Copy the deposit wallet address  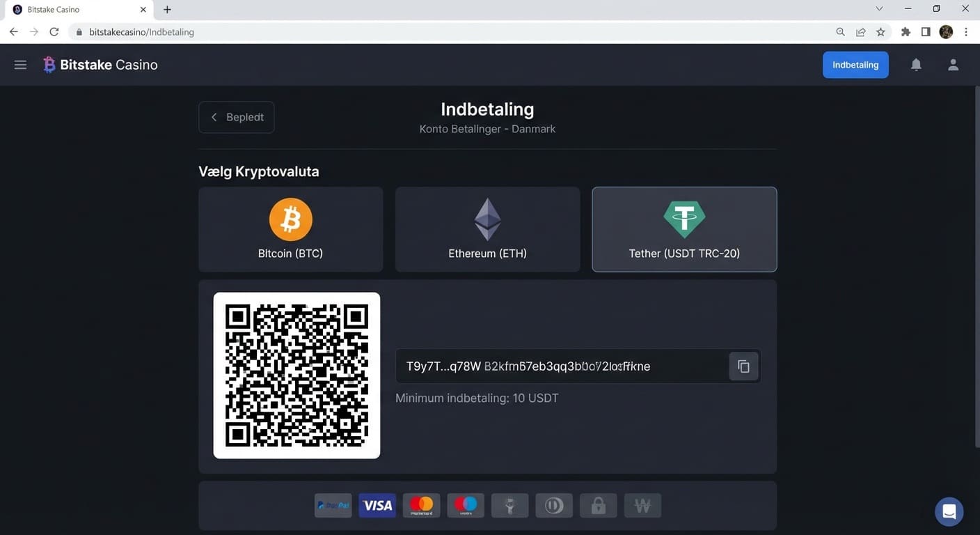(743, 366)
